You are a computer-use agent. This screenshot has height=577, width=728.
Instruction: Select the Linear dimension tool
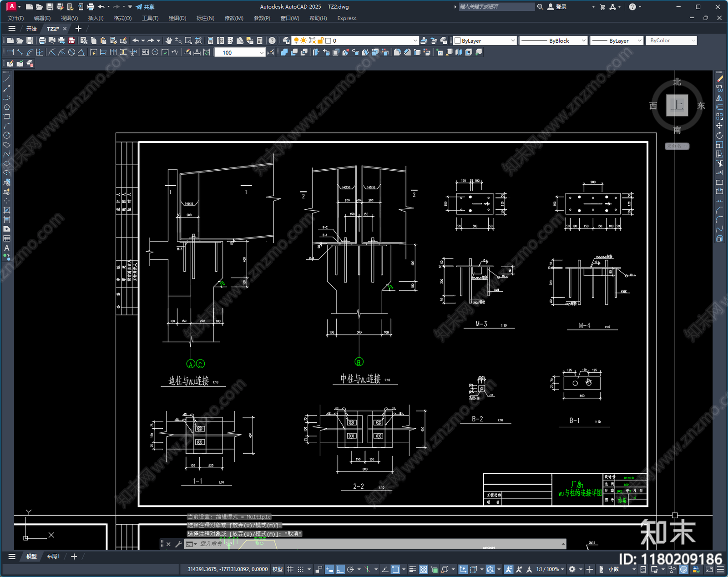pyautogui.click(x=10, y=52)
